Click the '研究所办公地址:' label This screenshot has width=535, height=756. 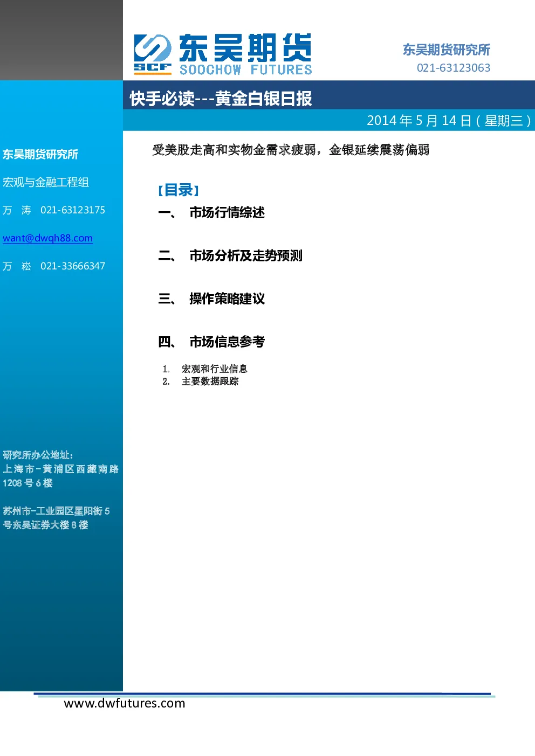38,455
